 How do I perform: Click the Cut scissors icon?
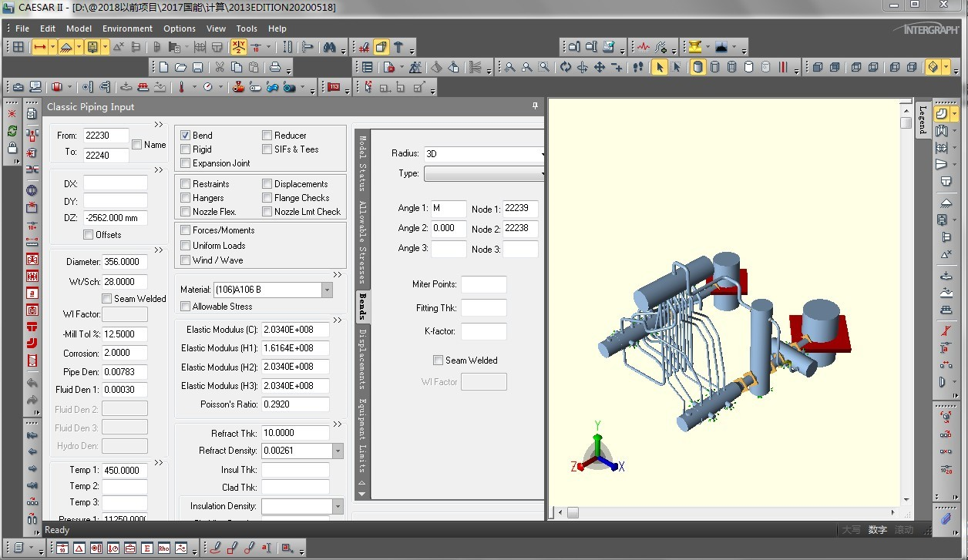coord(220,67)
